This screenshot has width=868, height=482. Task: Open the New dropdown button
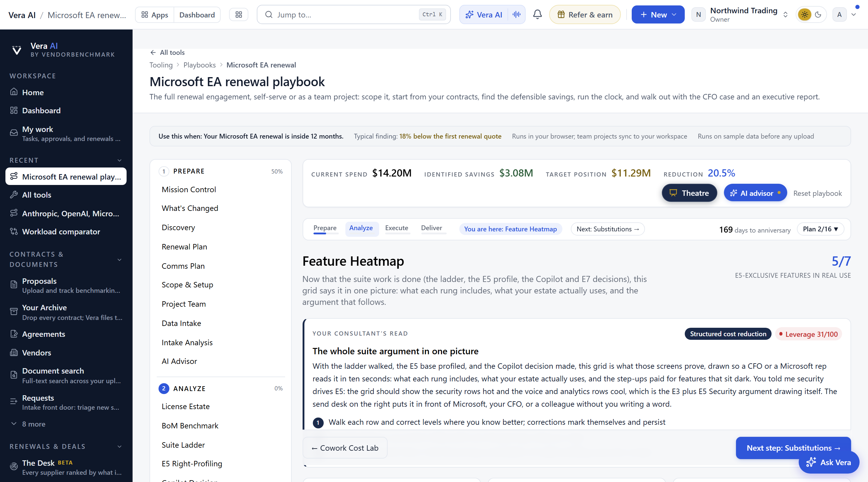(x=658, y=14)
